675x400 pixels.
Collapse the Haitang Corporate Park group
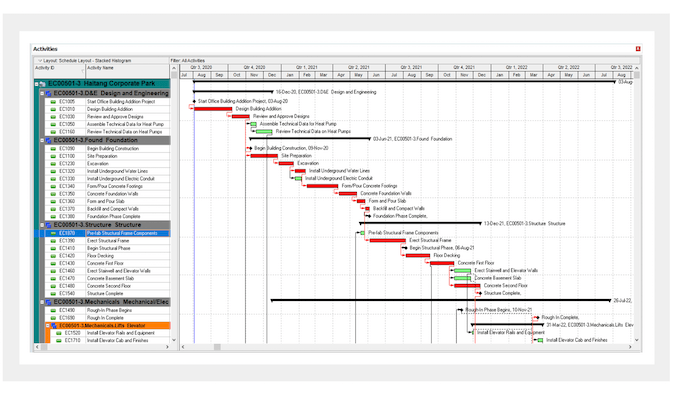38,84
